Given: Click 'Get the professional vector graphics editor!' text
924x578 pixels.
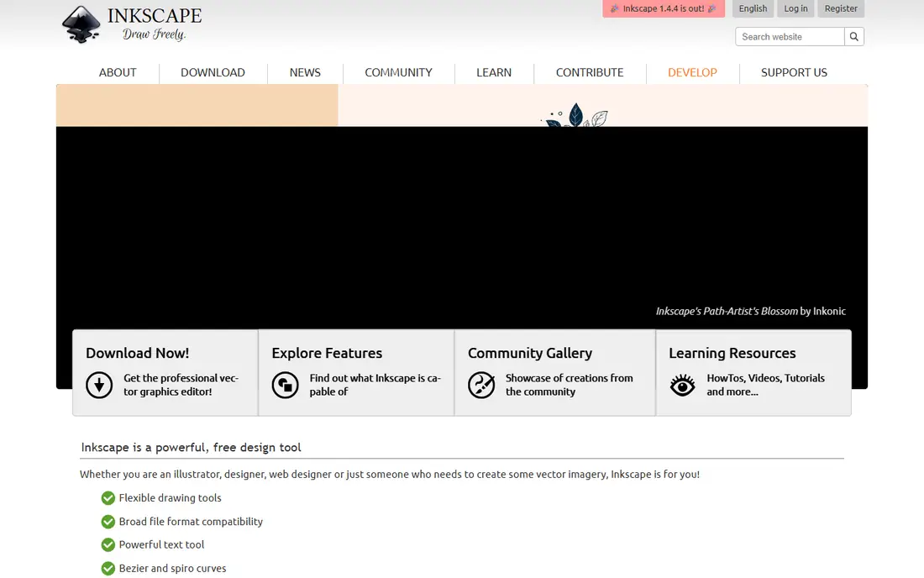Looking at the screenshot, I should (x=181, y=385).
